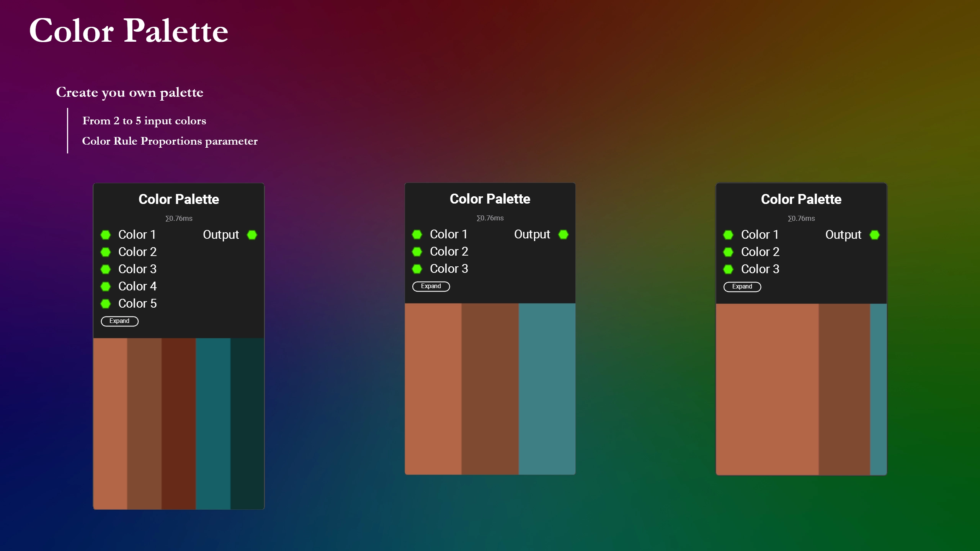Image resolution: width=980 pixels, height=551 pixels.
Task: Click Output connector on middle palette node
Action: coord(563,234)
